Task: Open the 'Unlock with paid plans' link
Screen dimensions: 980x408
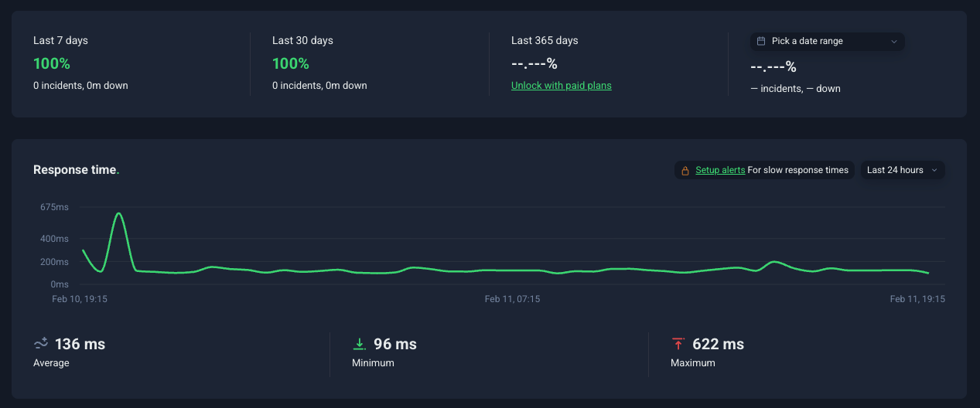Action: tap(561, 86)
